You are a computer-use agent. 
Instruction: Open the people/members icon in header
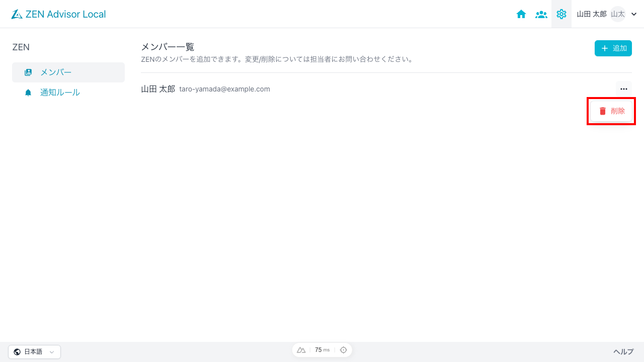pos(541,14)
